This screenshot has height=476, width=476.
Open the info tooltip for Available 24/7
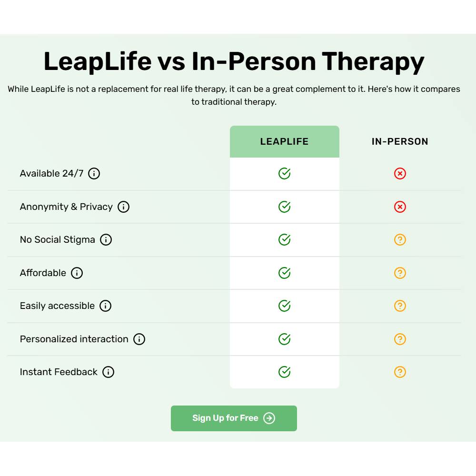tap(94, 173)
